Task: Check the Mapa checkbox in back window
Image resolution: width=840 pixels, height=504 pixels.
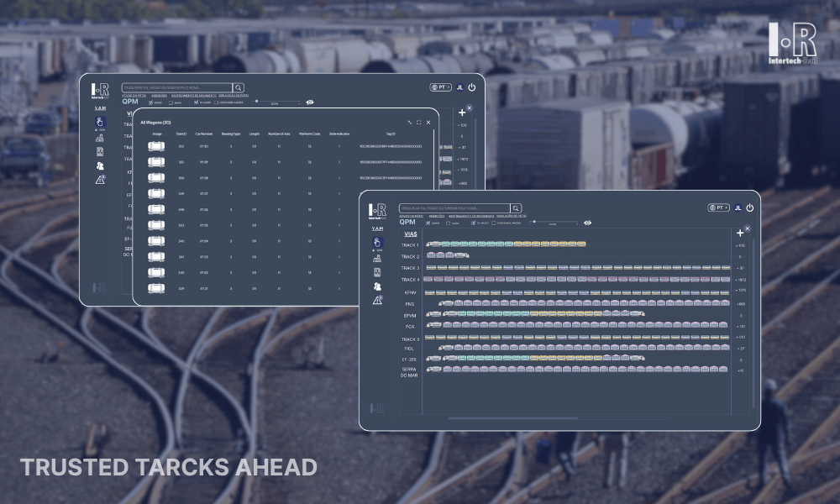Action: point(171,102)
